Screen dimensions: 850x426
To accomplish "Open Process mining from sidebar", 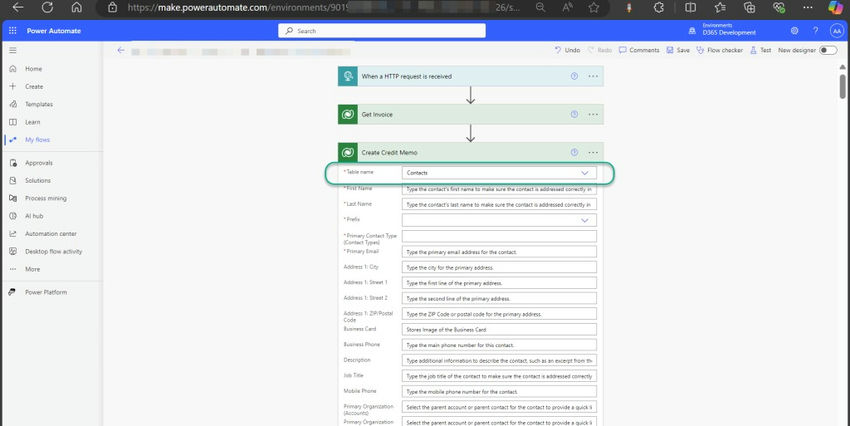I will pos(46,198).
